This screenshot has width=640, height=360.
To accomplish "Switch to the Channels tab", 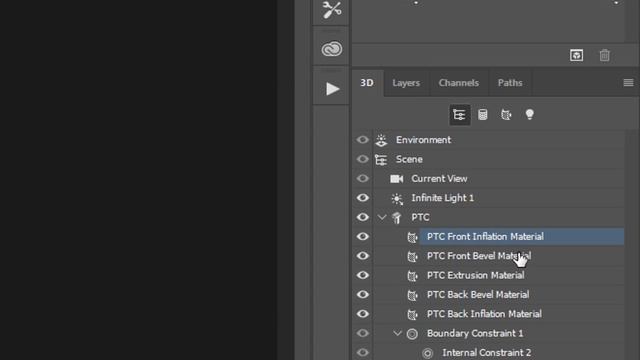I will [x=459, y=83].
